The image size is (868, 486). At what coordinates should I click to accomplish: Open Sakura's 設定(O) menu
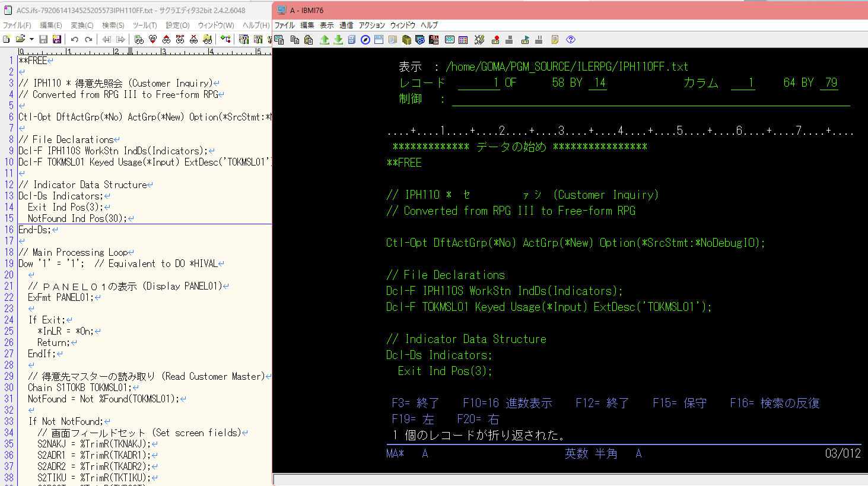[x=177, y=25]
